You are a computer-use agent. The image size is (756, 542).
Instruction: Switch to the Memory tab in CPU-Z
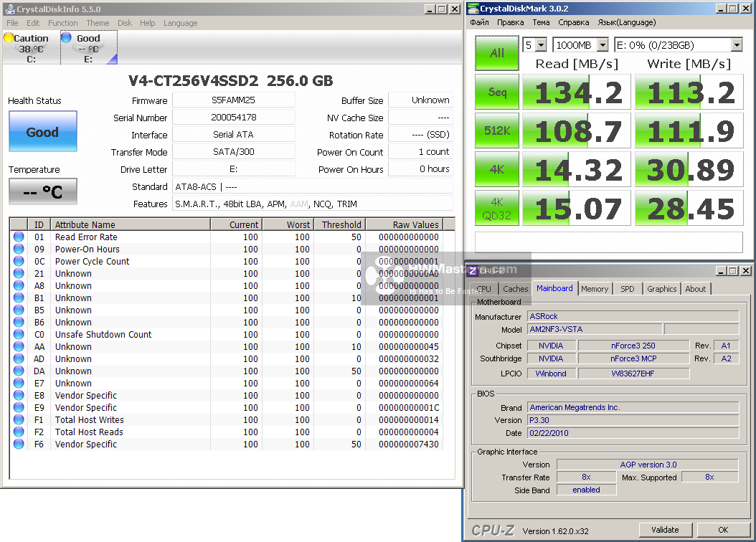[595, 289]
